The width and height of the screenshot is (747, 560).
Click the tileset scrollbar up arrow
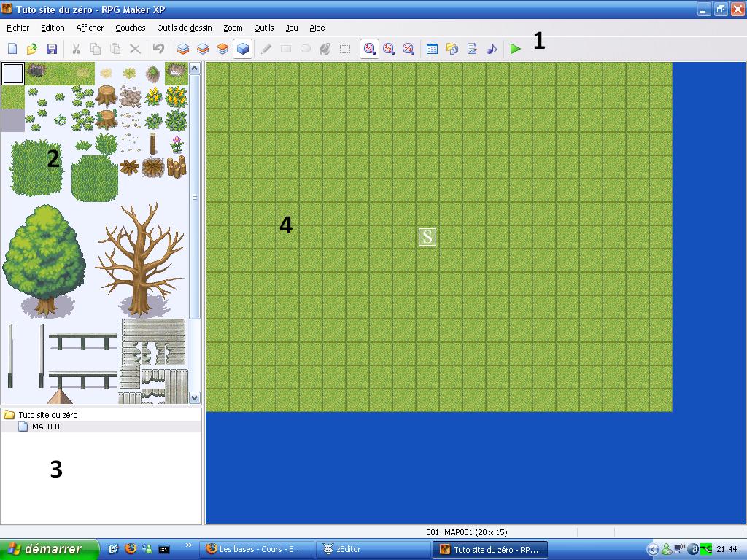[194, 68]
